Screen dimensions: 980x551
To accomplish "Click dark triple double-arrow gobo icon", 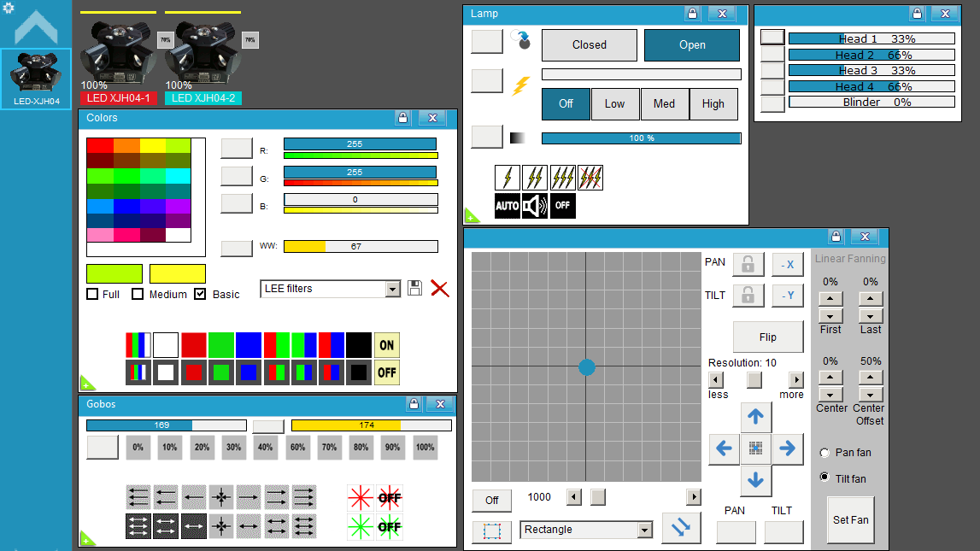I will tap(138, 526).
